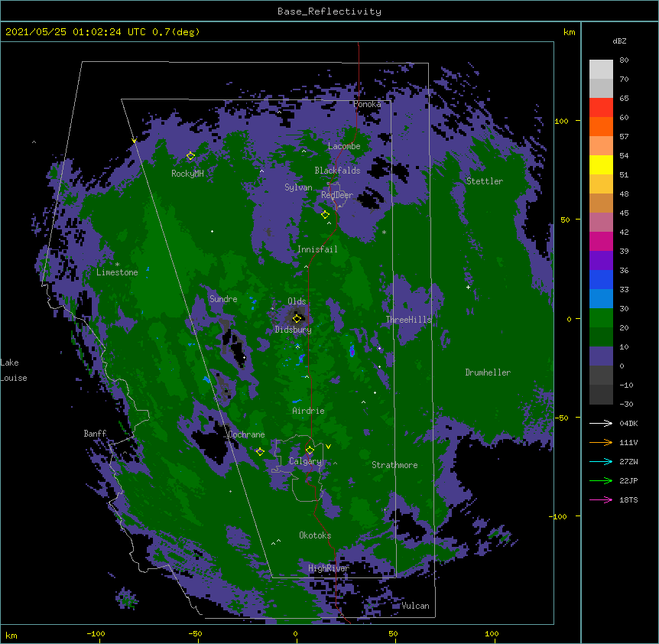659x644 pixels.
Task: Click the Drumheller city label
Action: coord(488,372)
